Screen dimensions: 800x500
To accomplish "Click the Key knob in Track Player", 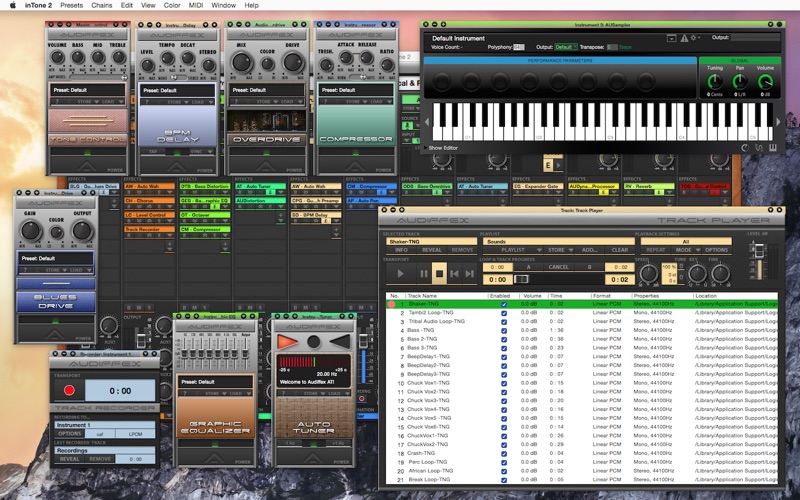I will 697,273.
